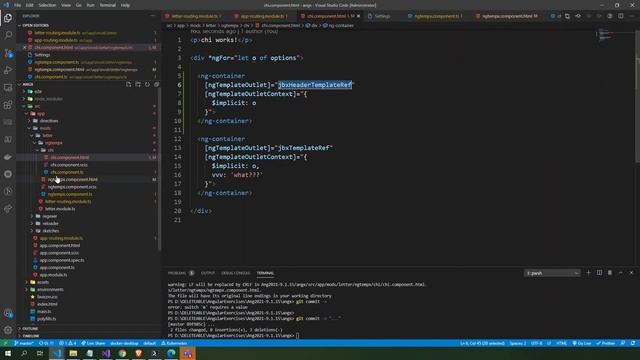Open Live Share view in activity bar
Screen dimensions: 640x360
(8, 209)
